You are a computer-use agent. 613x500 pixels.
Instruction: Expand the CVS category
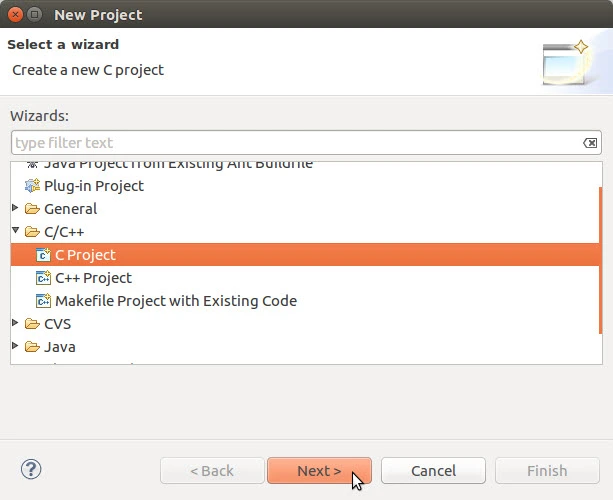tap(16, 324)
